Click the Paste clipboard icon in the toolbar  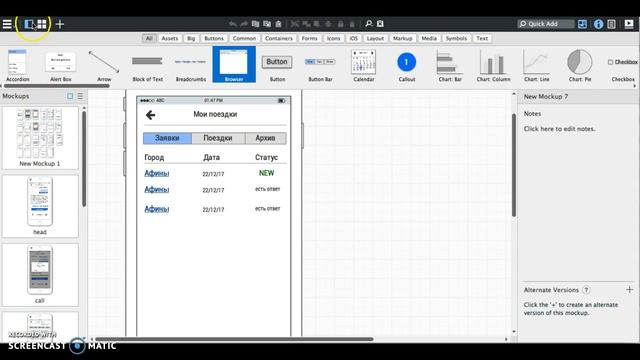pos(278,24)
